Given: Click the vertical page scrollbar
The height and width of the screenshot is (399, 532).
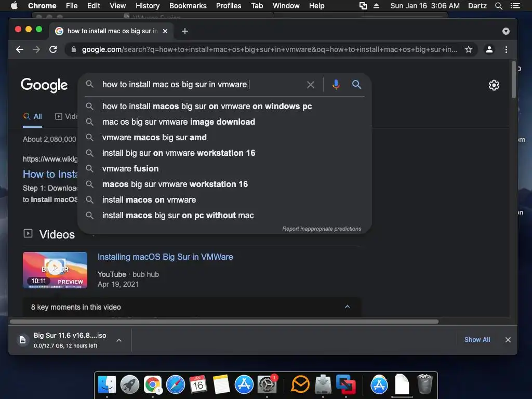Looking at the screenshot, I should tap(514, 79).
